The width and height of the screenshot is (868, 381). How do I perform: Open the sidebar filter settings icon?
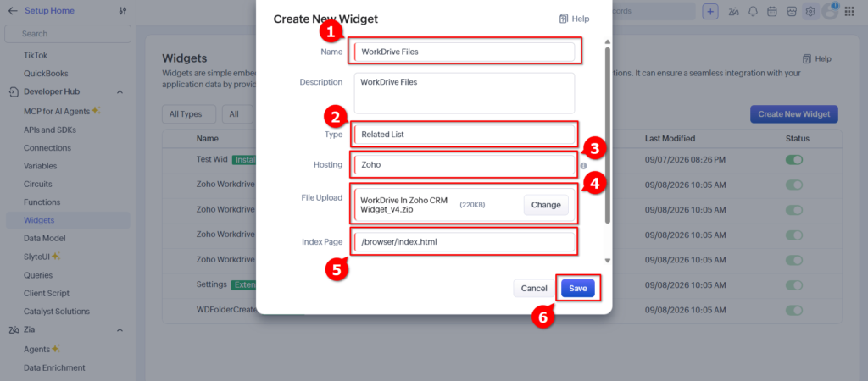click(122, 11)
